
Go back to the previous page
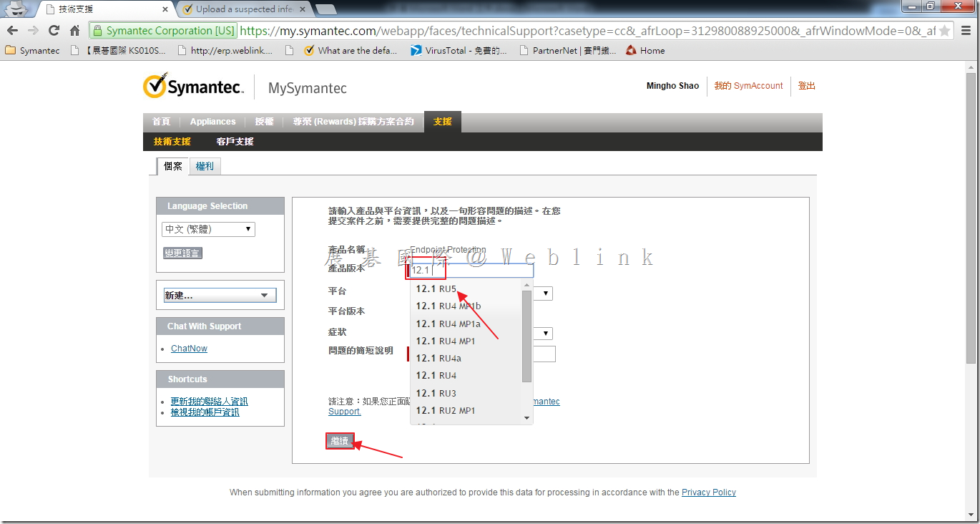click(12, 31)
